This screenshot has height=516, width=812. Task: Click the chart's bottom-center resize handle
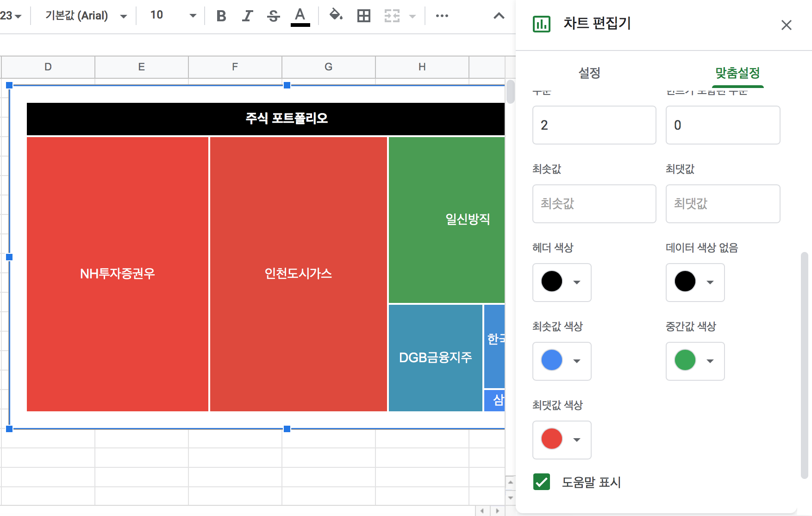click(287, 429)
